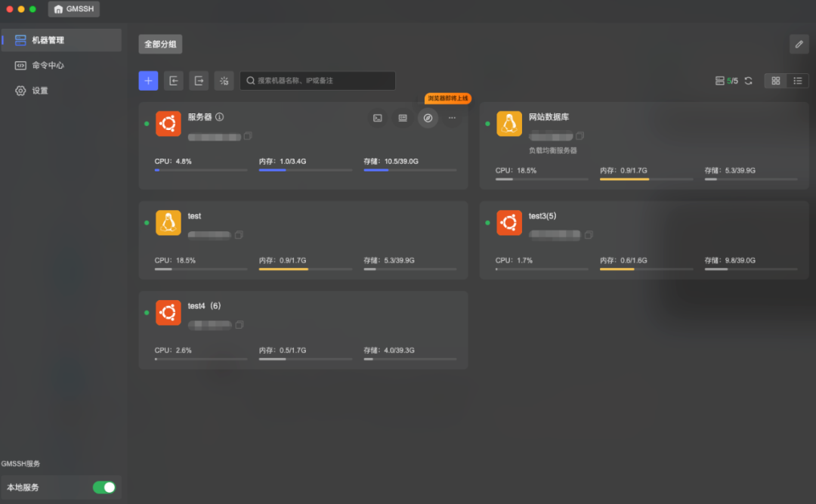This screenshot has height=504, width=816.
Task: Open the info icon next to 服务器
Action: tap(220, 117)
